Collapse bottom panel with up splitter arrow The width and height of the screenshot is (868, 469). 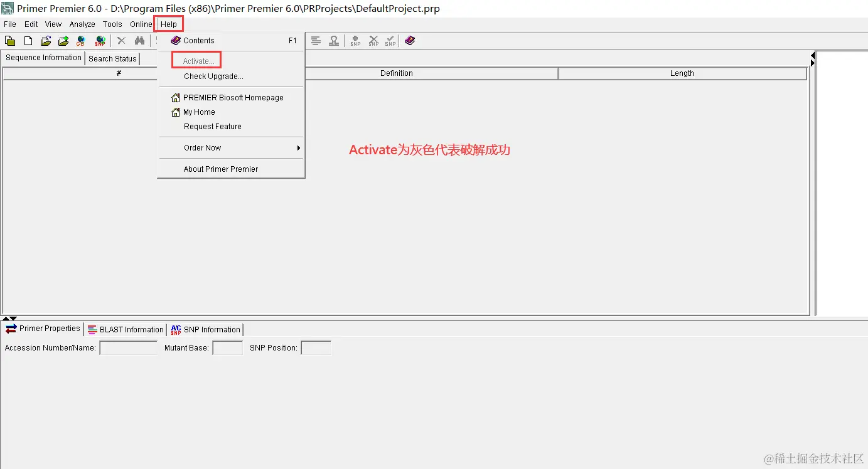(6, 319)
